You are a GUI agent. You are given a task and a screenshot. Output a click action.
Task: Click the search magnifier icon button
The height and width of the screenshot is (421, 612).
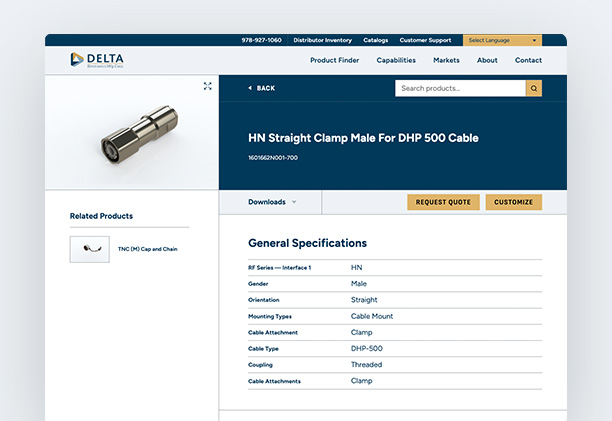[x=534, y=89]
